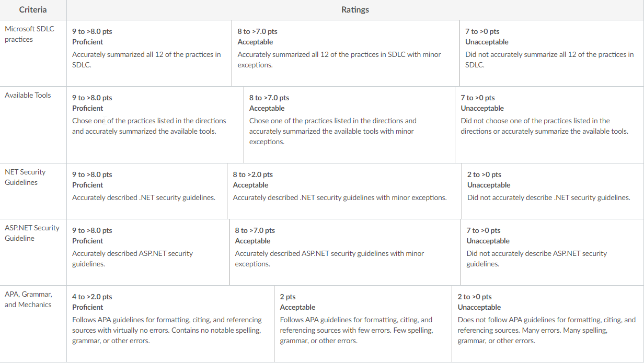This screenshot has width=644, height=363.
Task: Pick Unacceptable 2 to >0 pts for NET Security
Action: tap(553, 191)
